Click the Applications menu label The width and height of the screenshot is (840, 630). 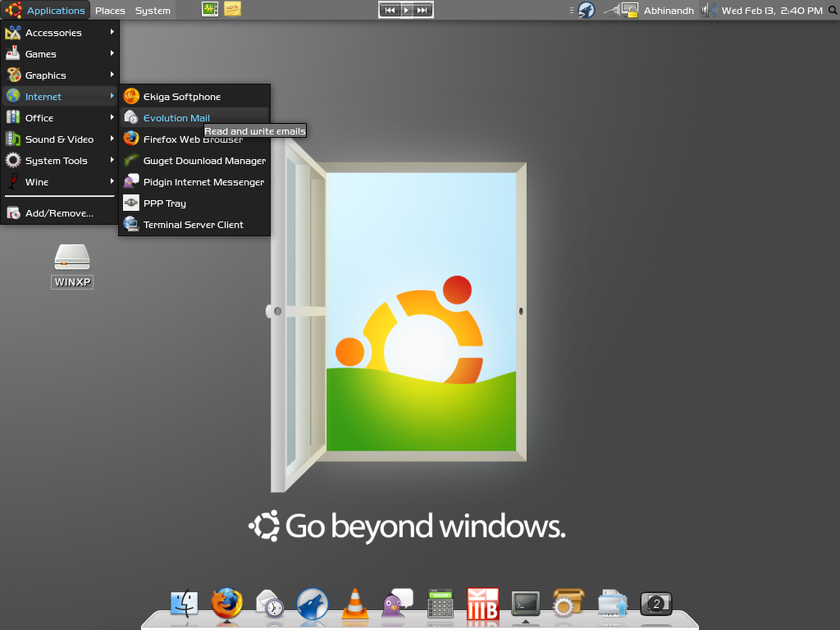click(56, 10)
